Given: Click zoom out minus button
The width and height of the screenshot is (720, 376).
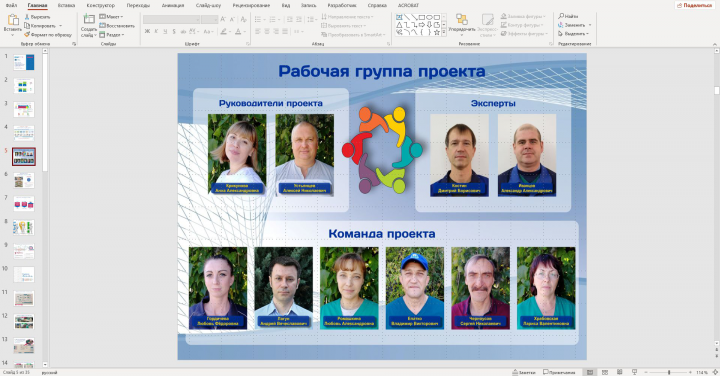Looking at the screenshot, I should (646, 372).
